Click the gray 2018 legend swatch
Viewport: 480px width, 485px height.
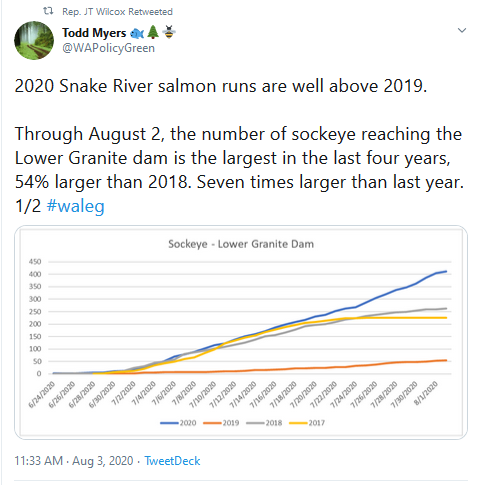(x=255, y=423)
